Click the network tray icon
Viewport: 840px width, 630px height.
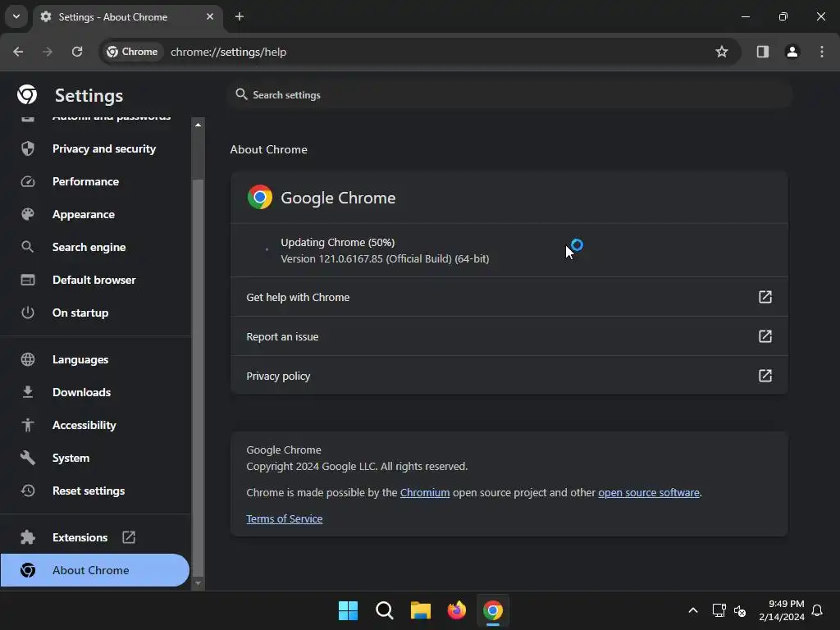coord(719,610)
